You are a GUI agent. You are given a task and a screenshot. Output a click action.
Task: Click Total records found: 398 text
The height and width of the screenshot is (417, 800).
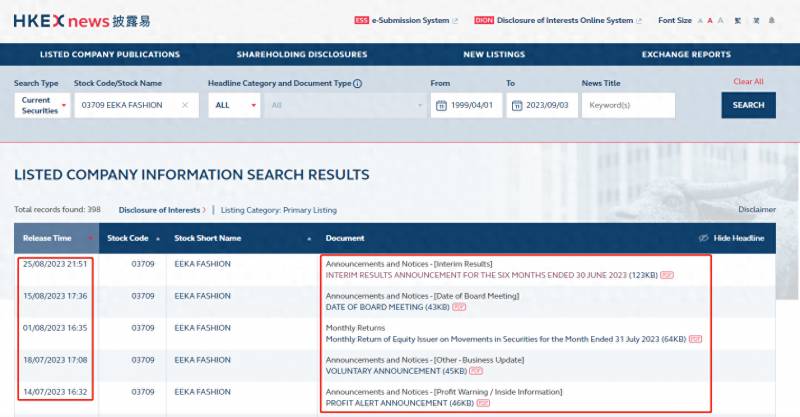(57, 209)
